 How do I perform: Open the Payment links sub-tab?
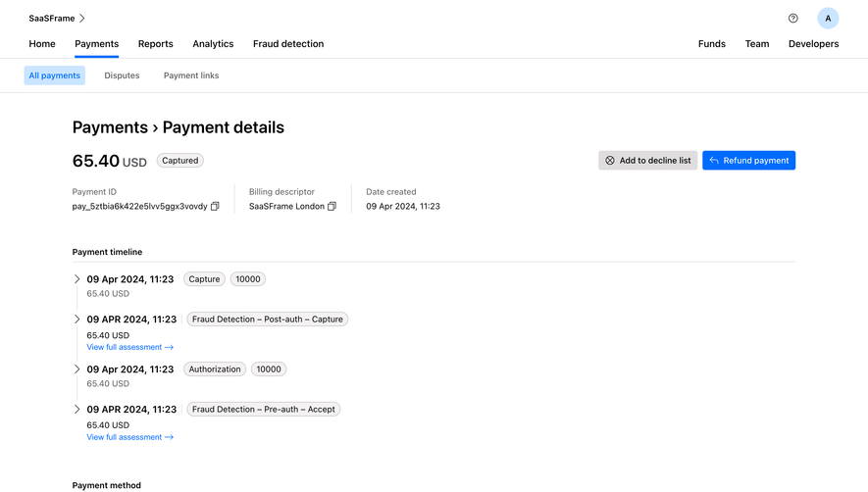191,75
